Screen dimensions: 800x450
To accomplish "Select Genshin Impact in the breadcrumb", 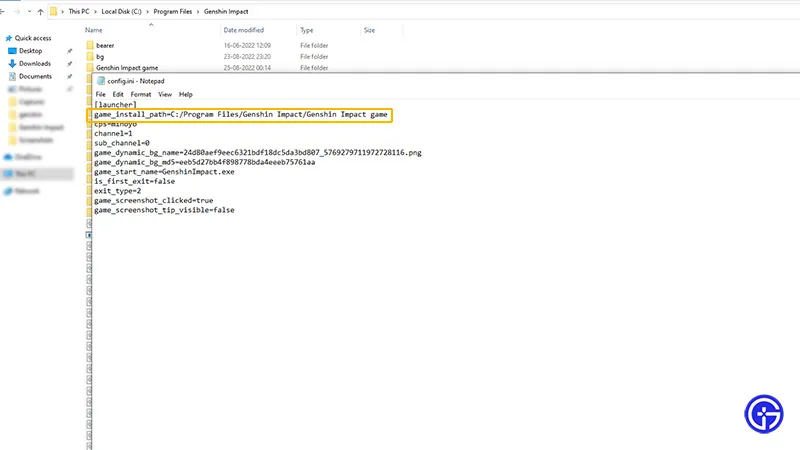I will (226, 11).
